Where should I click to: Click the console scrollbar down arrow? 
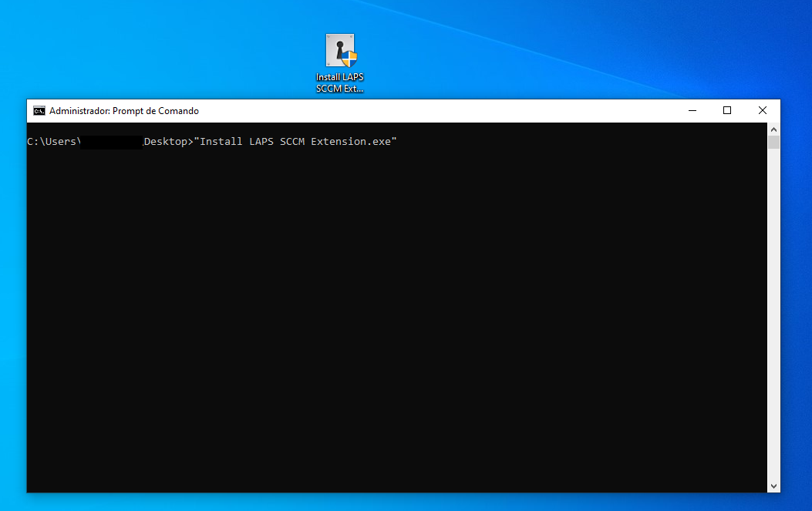(x=773, y=486)
